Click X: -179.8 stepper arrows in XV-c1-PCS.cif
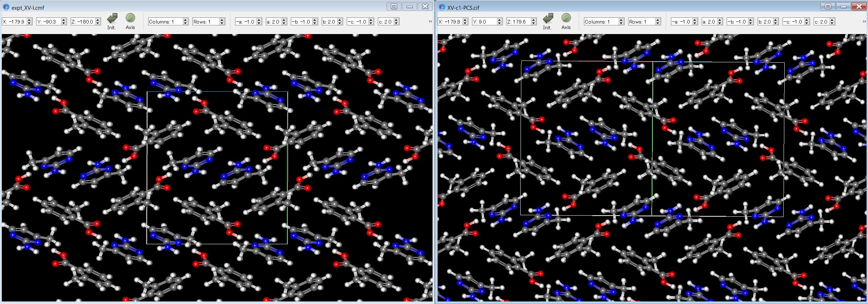The width and height of the screenshot is (868, 304). [466, 22]
